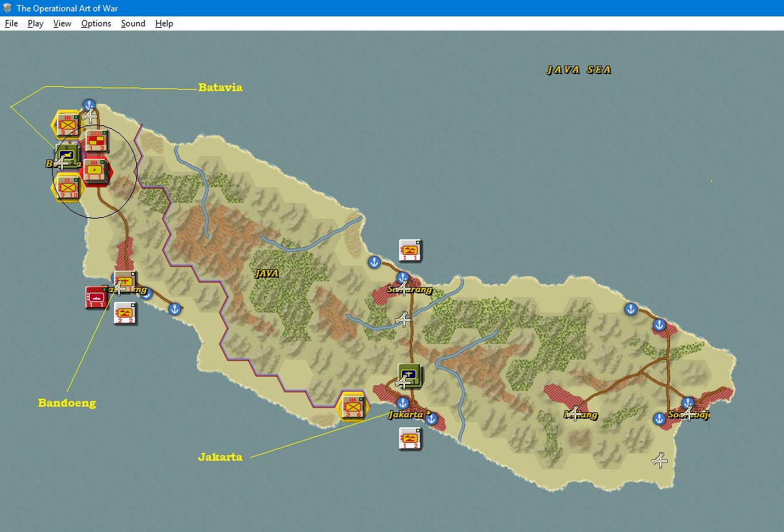Click the Soerabaja city label
This screenshot has width=784, height=532.
pos(688,414)
